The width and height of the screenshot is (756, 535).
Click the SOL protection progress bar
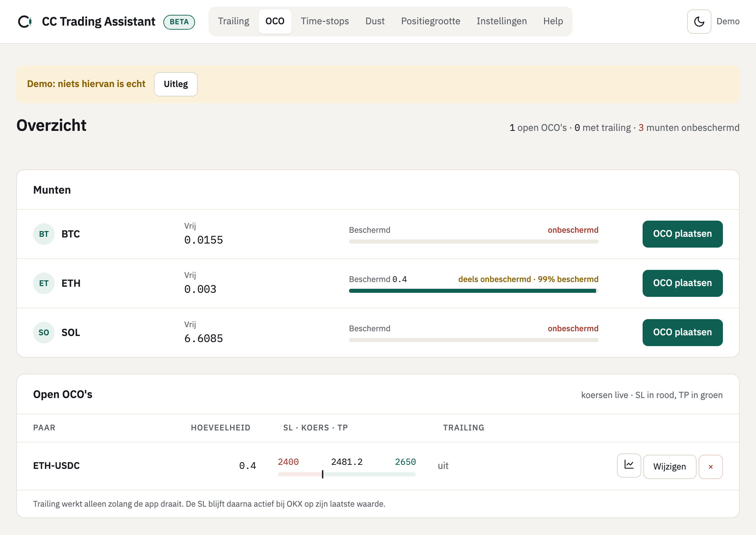pyautogui.click(x=474, y=340)
